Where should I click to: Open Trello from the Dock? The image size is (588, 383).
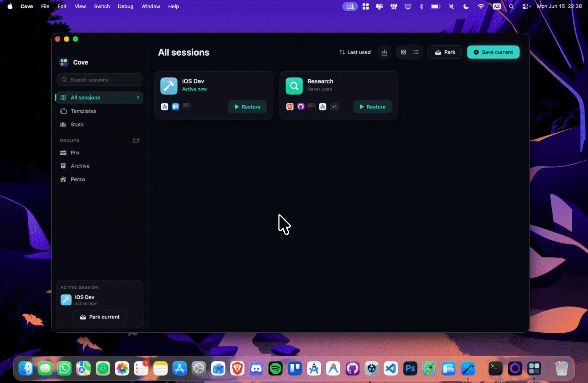(x=295, y=369)
